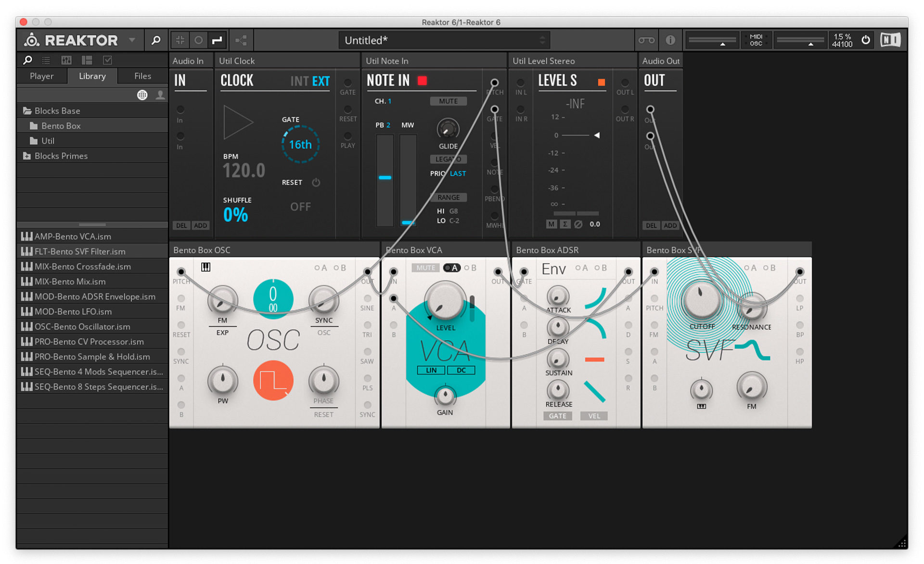This screenshot has width=924, height=564.
Task: Toggle the CPU power icon near 44100
Action: [x=865, y=40]
